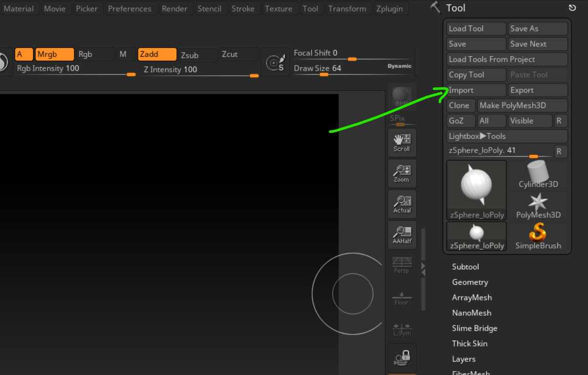588x375 pixels.
Task: Click the GoZ All button
Action: click(x=492, y=120)
